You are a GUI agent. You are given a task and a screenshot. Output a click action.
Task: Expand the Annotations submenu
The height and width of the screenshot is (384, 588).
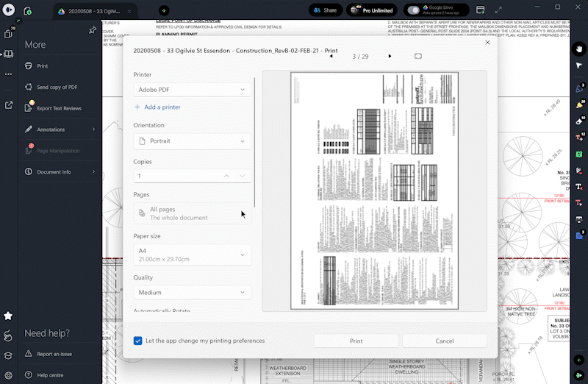coord(60,129)
